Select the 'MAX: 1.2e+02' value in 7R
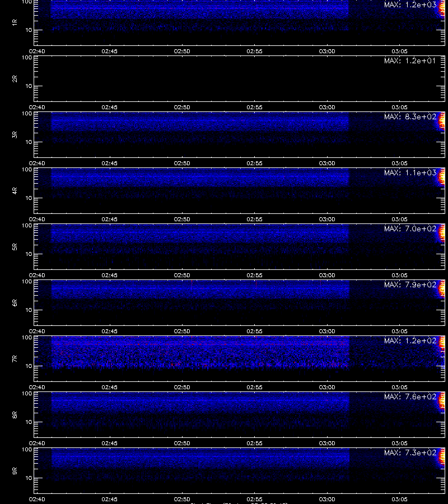 pos(410,340)
